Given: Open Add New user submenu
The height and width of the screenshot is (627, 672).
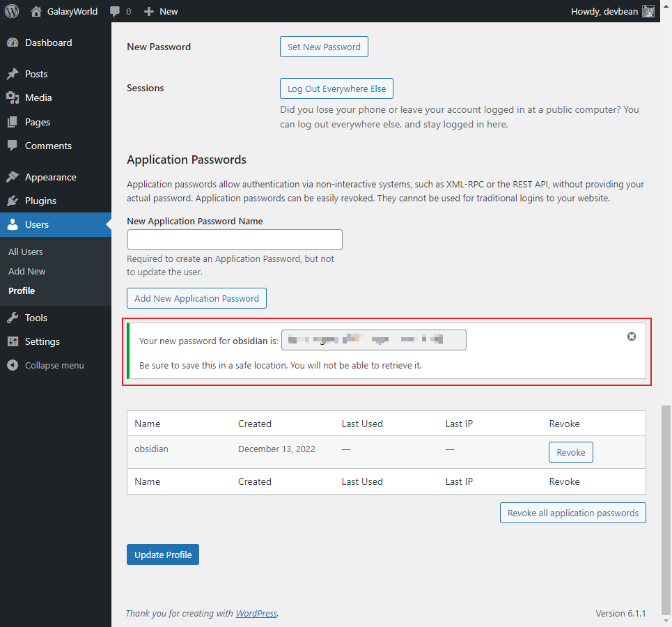Looking at the screenshot, I should [x=27, y=271].
